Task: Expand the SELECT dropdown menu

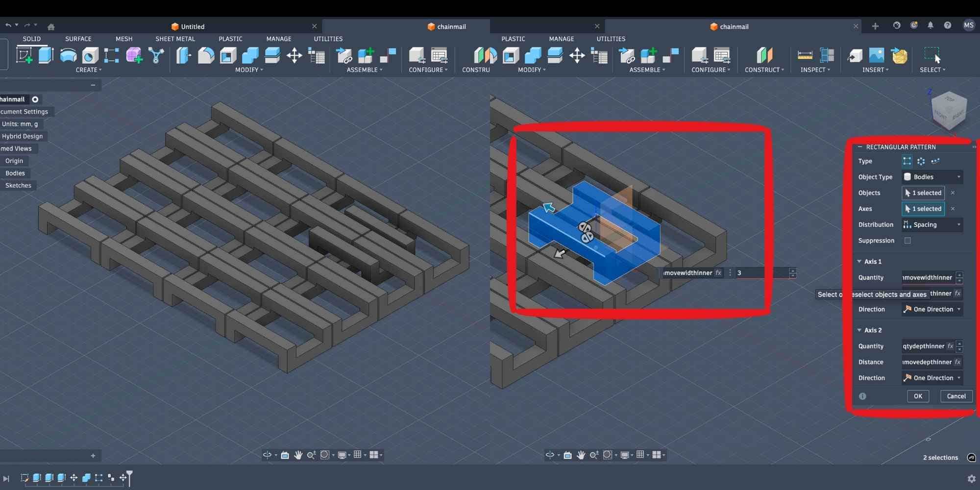Action: pos(932,70)
